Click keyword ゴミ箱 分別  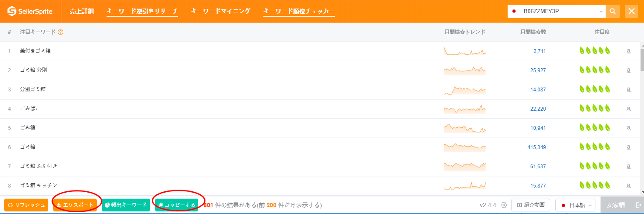(x=34, y=70)
